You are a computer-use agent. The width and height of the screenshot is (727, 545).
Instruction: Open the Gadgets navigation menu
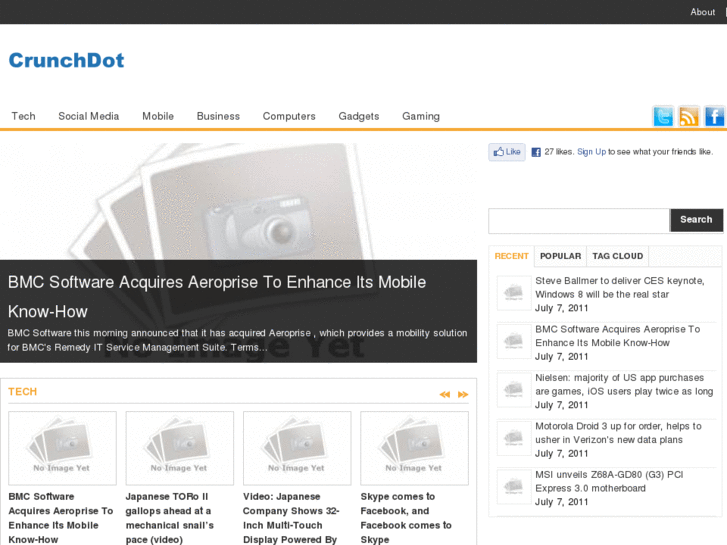pos(359,116)
